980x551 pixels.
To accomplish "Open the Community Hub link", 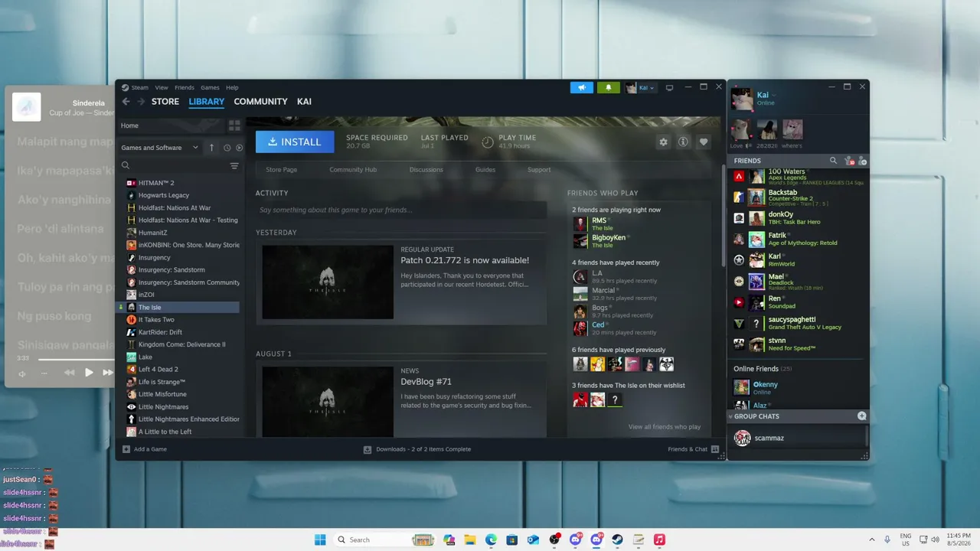I will (353, 170).
